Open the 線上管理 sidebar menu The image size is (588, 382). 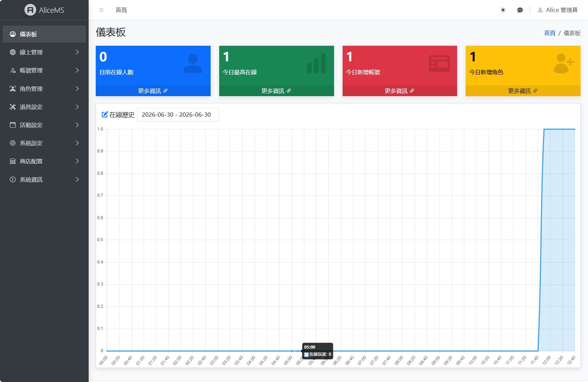tap(44, 52)
